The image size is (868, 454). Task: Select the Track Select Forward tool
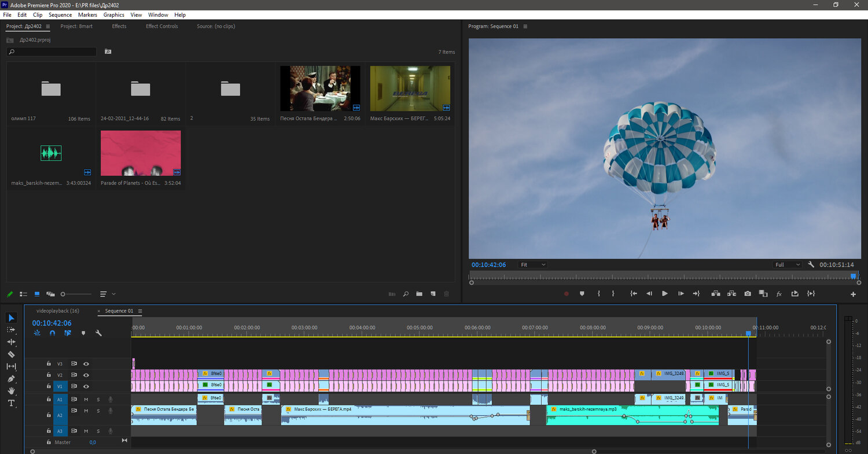12,330
